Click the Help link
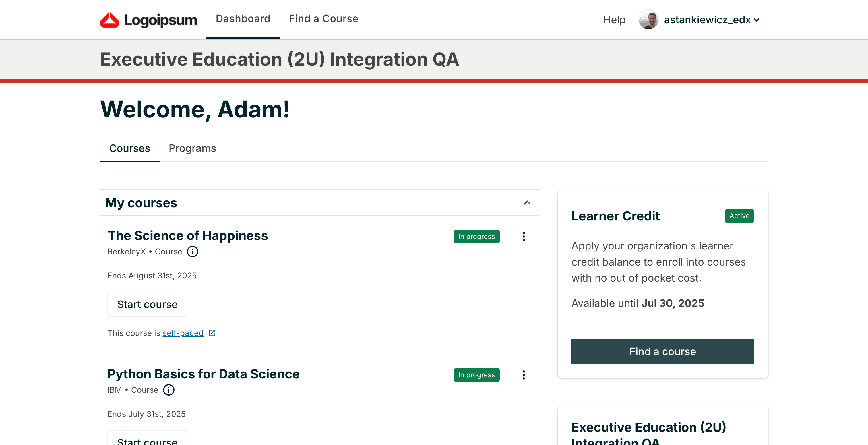The height and width of the screenshot is (445, 868). click(614, 20)
